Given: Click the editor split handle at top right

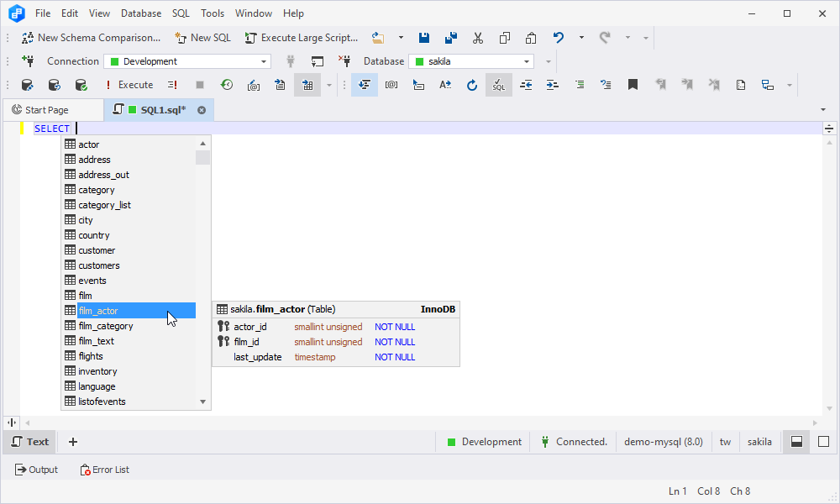Looking at the screenshot, I should click(x=829, y=129).
